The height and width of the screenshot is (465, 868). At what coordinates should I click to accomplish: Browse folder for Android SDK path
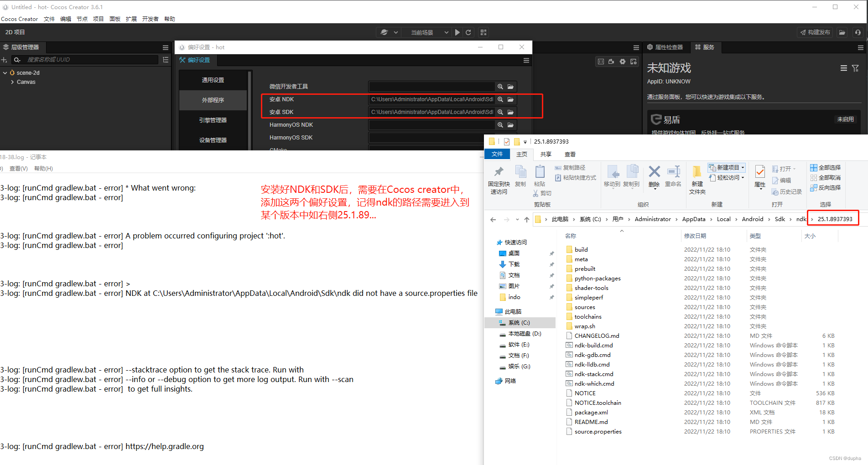(x=511, y=112)
